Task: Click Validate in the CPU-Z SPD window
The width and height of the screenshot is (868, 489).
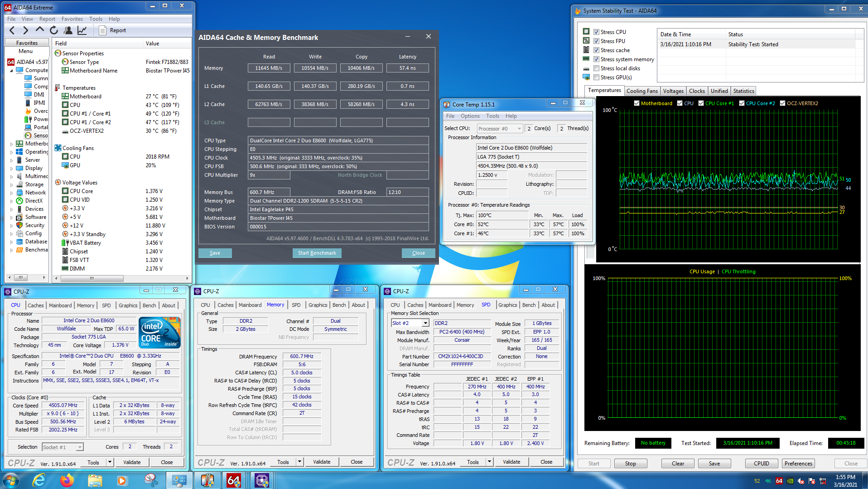Action: [x=511, y=462]
